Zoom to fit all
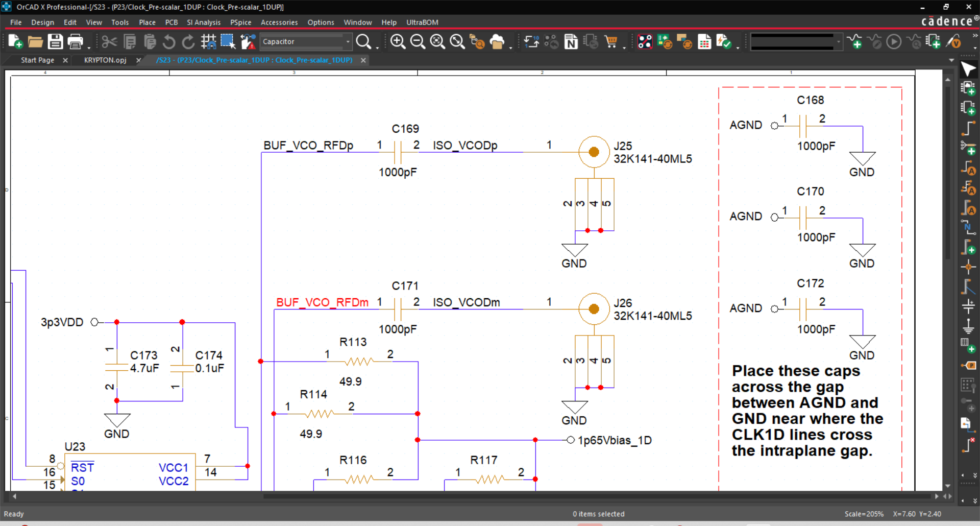The image size is (980, 526). (x=457, y=41)
